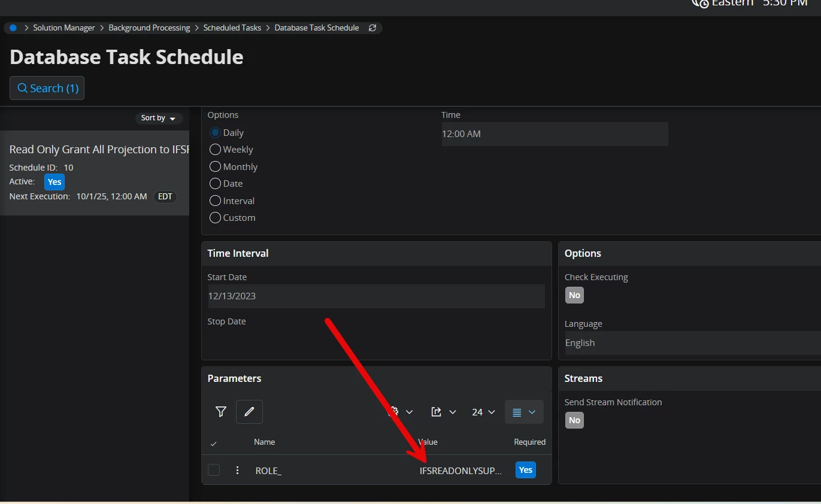Open row actions menu for ROLE_
Screen dimensions: 821x504
click(x=238, y=470)
